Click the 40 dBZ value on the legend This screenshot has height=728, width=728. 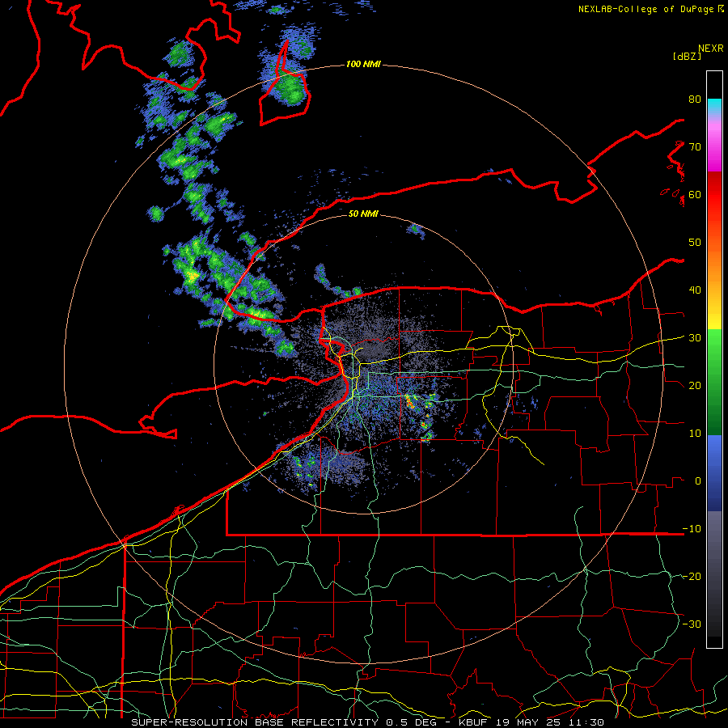point(695,290)
